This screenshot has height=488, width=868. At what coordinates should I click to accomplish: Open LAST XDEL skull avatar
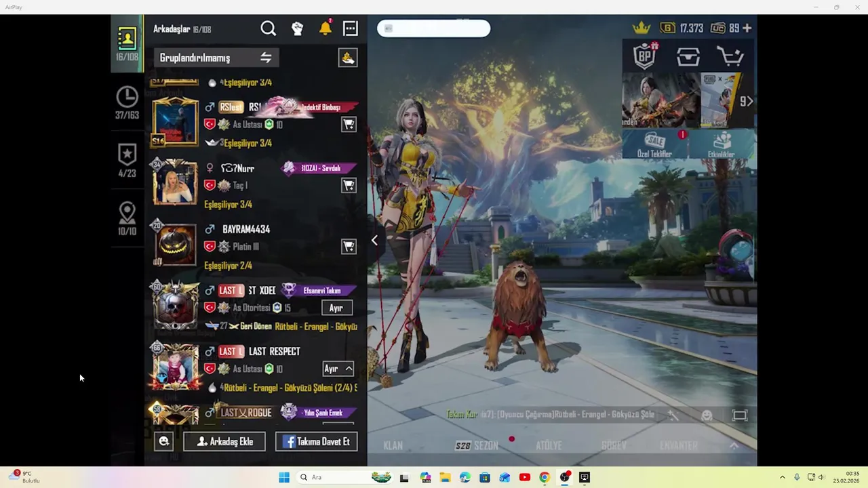tap(176, 306)
